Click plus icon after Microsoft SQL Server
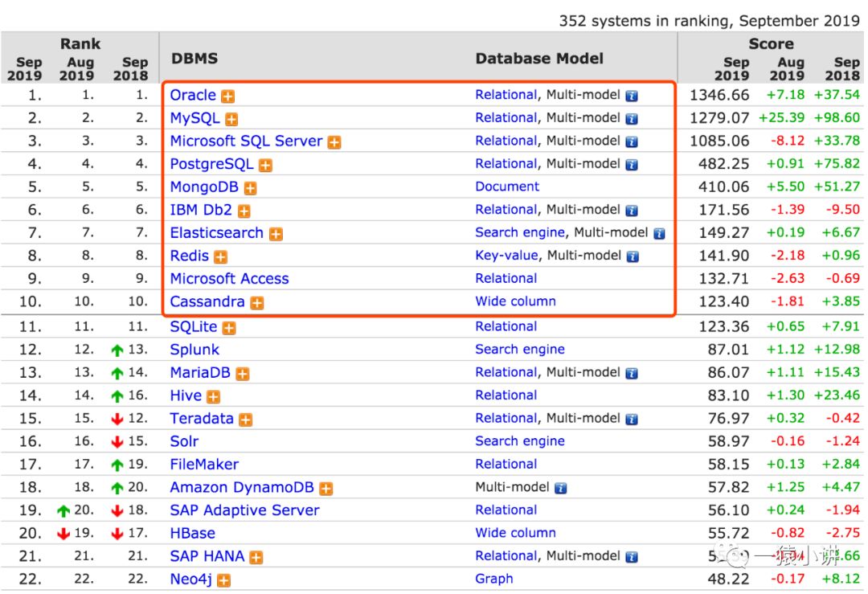Screen dimensions: 868x594 (334, 142)
